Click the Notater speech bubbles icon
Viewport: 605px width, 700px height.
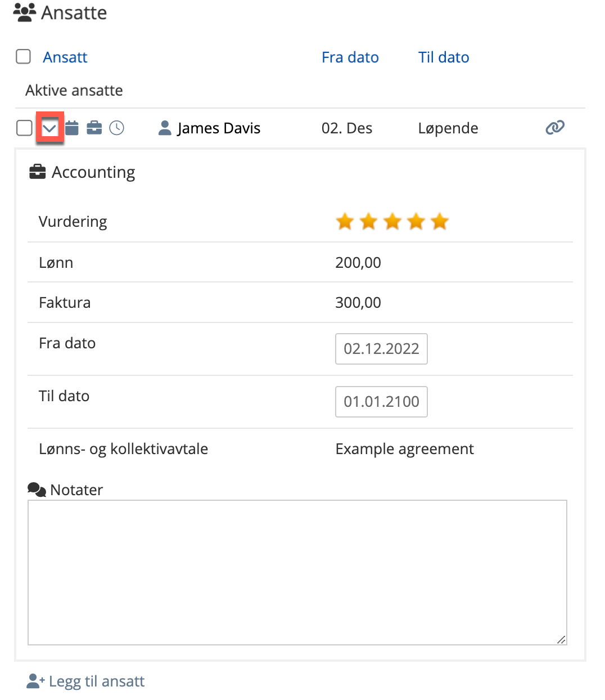pos(37,490)
